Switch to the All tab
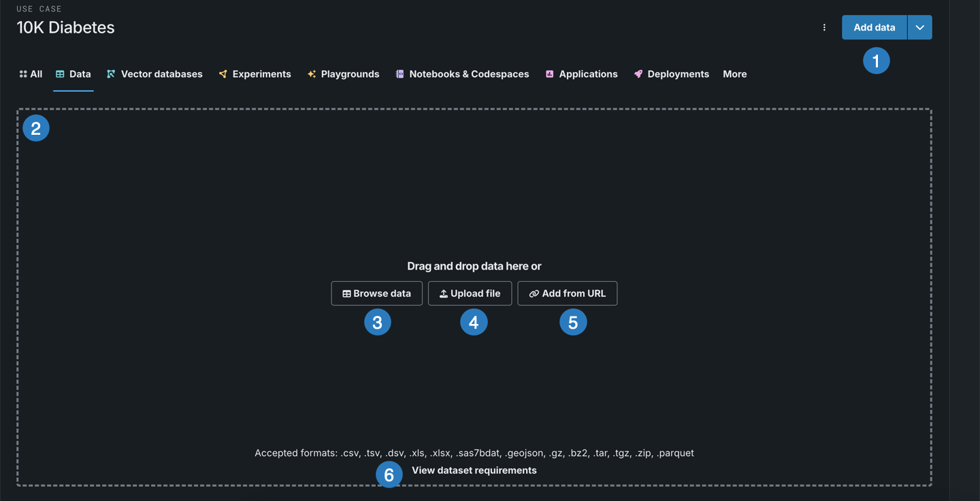The image size is (980, 501). [31, 74]
